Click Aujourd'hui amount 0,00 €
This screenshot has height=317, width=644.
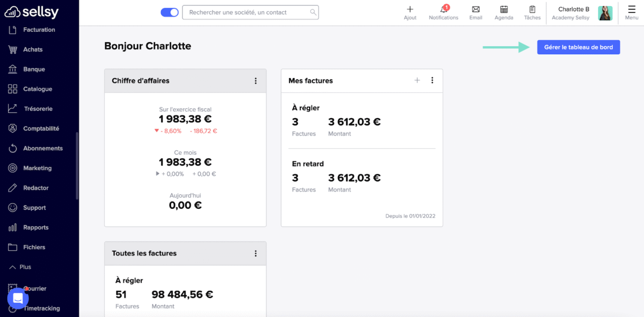(x=185, y=205)
